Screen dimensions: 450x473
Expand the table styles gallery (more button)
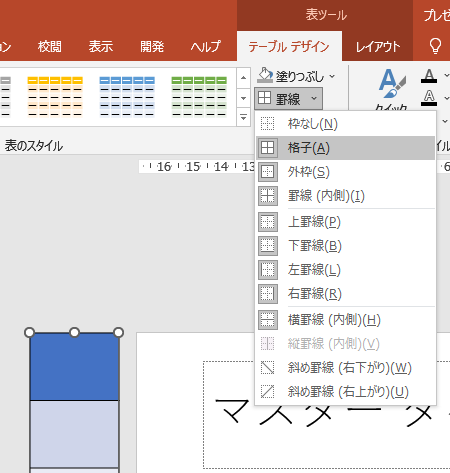(243, 117)
